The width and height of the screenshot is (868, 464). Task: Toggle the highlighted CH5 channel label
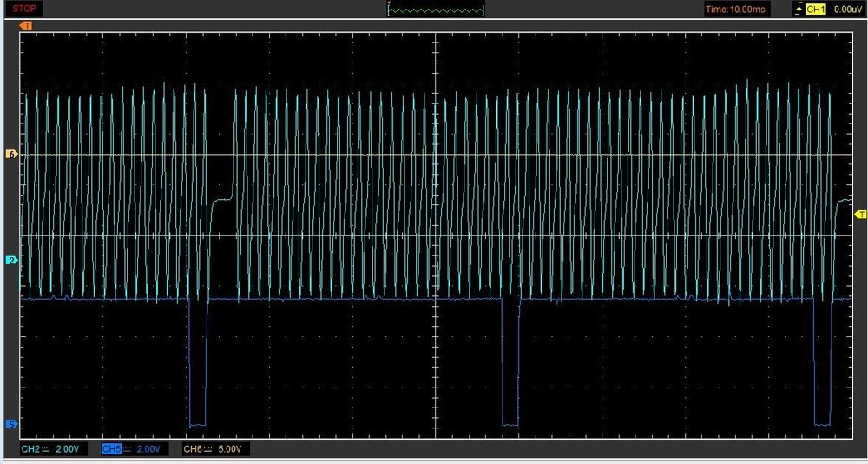point(111,449)
